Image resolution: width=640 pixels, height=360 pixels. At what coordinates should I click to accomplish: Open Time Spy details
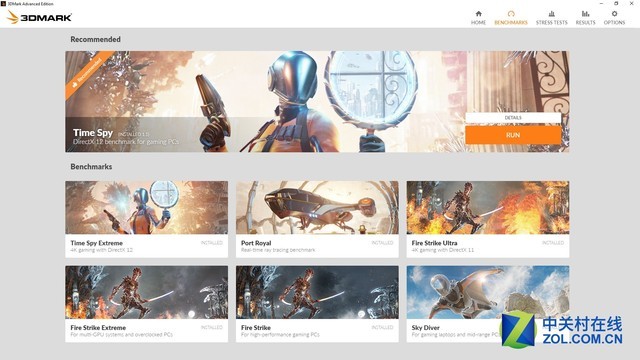click(x=513, y=118)
